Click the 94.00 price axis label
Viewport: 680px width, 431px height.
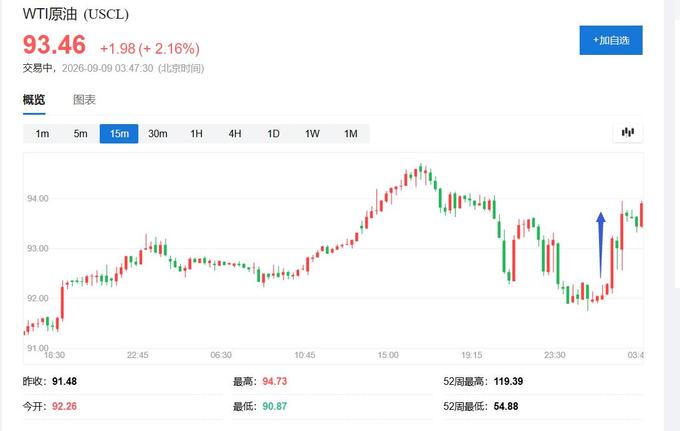(38, 199)
